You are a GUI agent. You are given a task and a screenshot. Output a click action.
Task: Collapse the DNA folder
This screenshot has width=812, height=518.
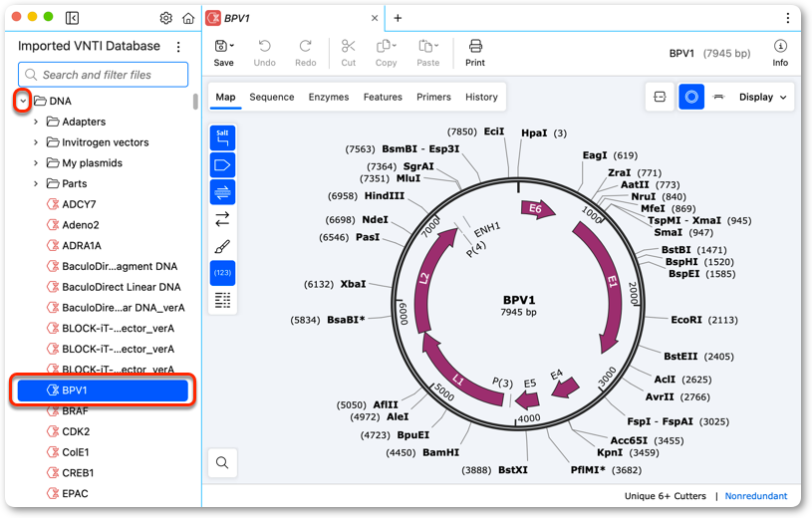(x=22, y=101)
